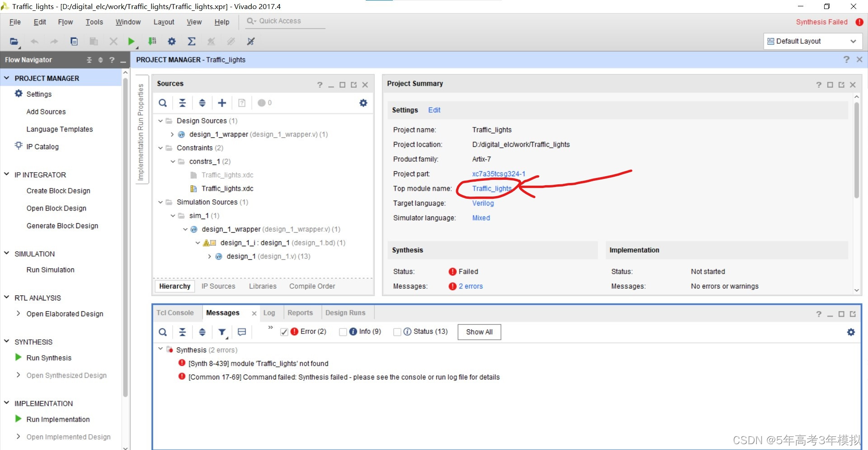Expand Open Elaborated Design item
This screenshot has height=450, width=868.
[x=18, y=314]
